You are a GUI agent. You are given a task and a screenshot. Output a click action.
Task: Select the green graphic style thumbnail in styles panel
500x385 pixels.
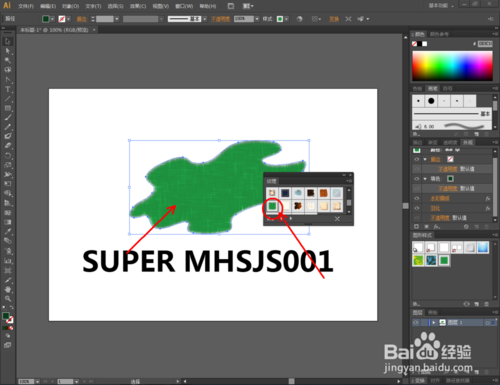444,260
